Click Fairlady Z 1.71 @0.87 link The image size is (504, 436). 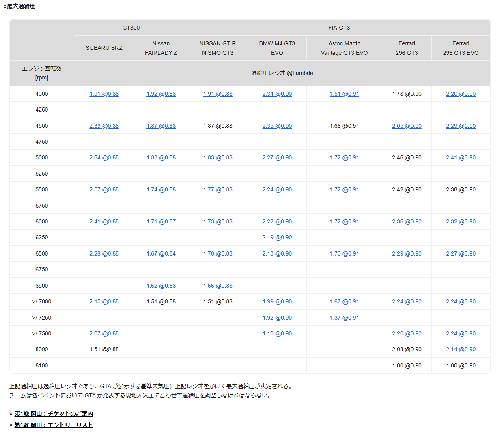click(161, 221)
